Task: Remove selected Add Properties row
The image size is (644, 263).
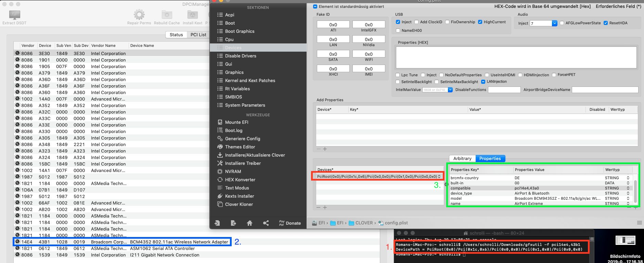Action: pos(319,149)
